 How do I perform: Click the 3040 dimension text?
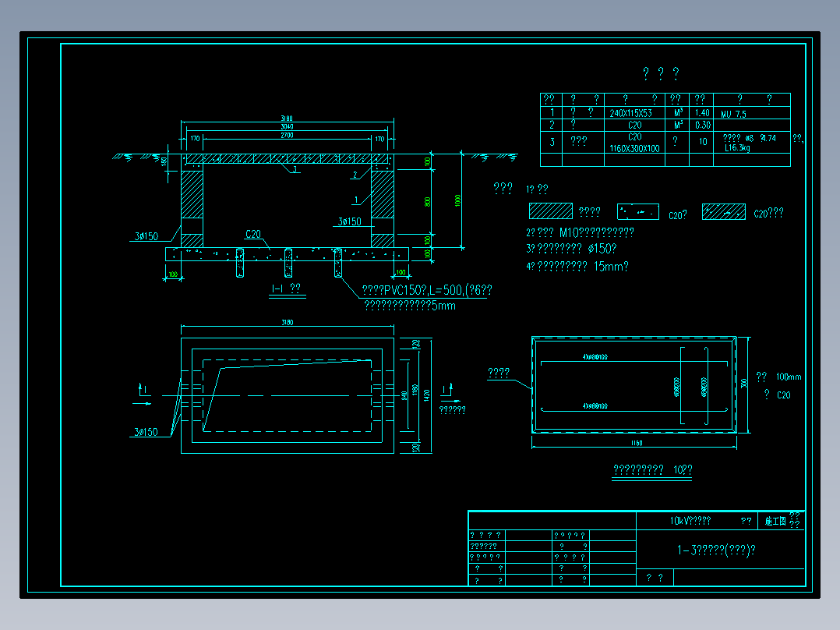click(x=287, y=127)
